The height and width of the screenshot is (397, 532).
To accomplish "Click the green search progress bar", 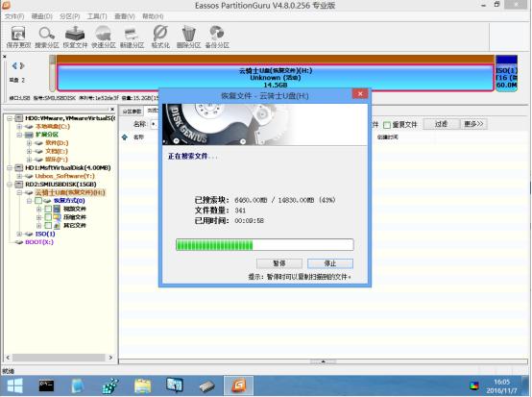I will coord(265,245).
